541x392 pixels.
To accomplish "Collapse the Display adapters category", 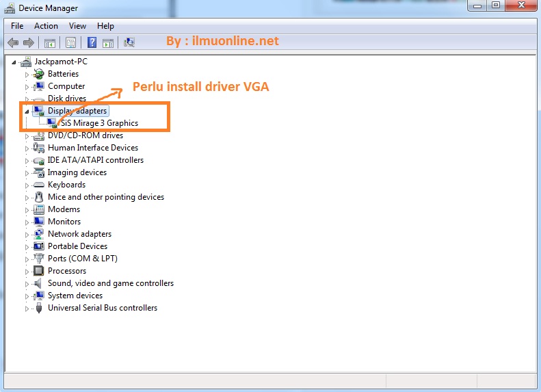I will tap(27, 111).
